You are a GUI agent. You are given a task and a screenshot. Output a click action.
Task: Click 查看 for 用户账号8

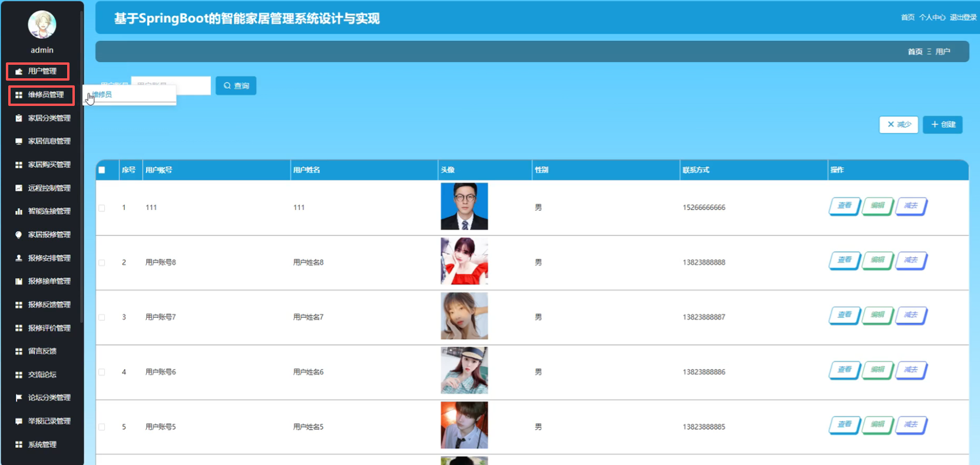[x=845, y=260]
